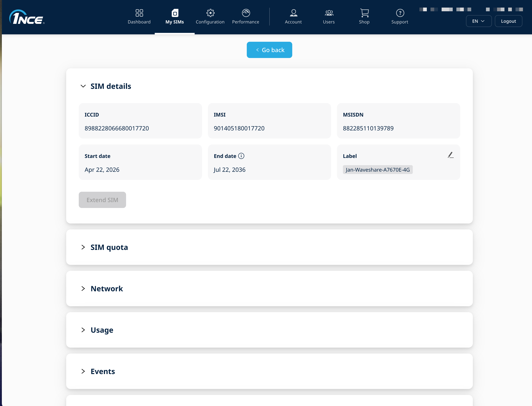Screen dimensions: 532x406
Task: Click the End date Jul 22, 2036
Action: [229, 170]
